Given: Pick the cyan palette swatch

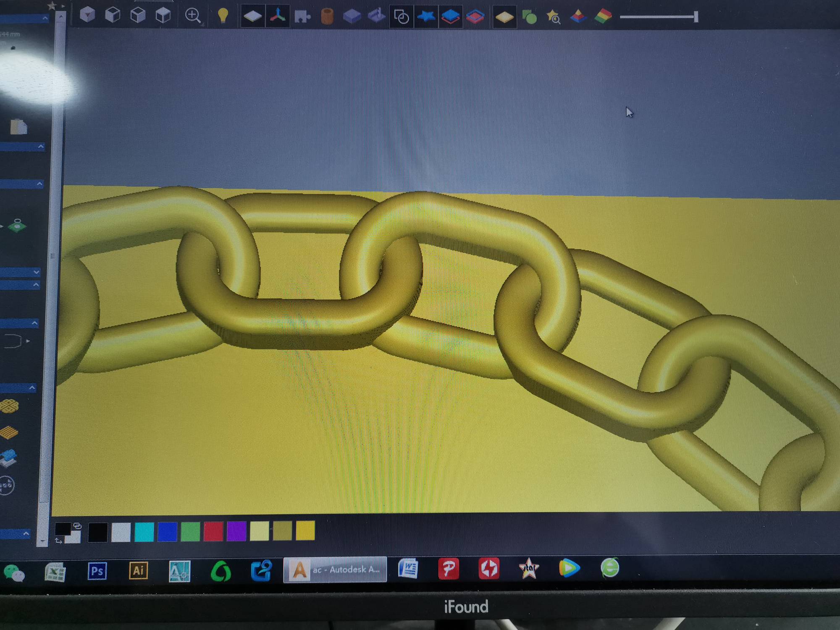Looking at the screenshot, I should coord(144,532).
